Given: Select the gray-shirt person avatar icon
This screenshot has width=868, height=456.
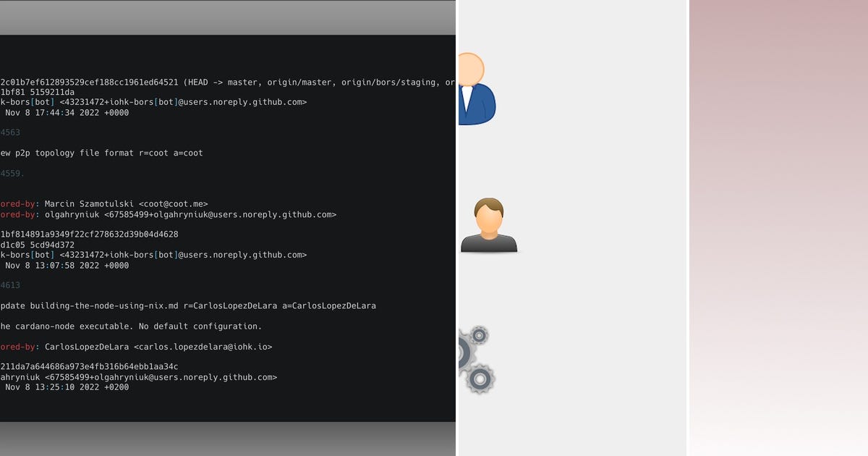Looking at the screenshot, I should tap(489, 224).
